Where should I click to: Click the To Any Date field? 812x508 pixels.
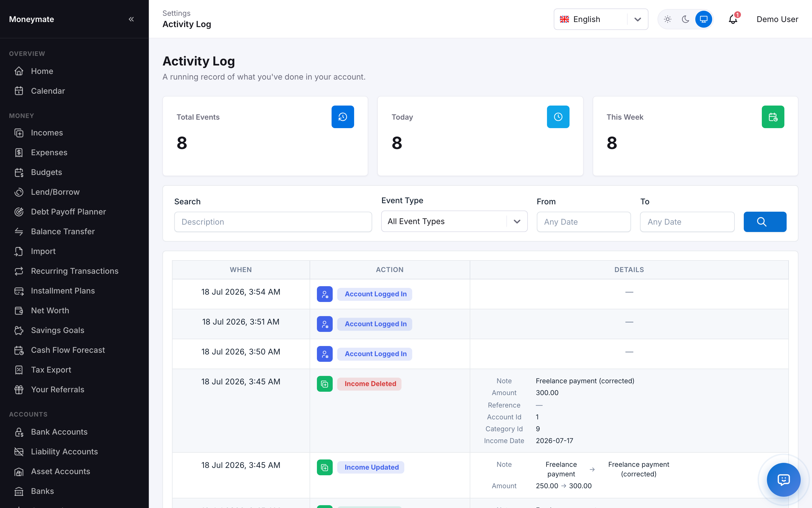pyautogui.click(x=687, y=222)
